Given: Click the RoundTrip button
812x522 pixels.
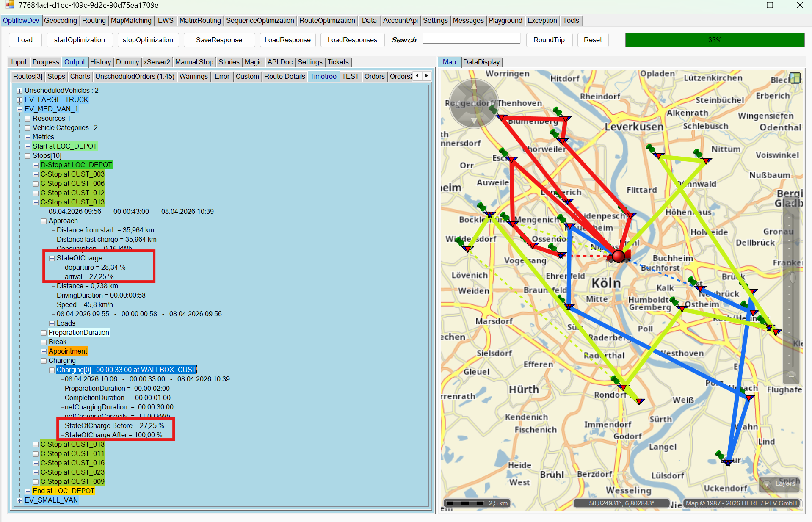Looking at the screenshot, I should tap(549, 40).
